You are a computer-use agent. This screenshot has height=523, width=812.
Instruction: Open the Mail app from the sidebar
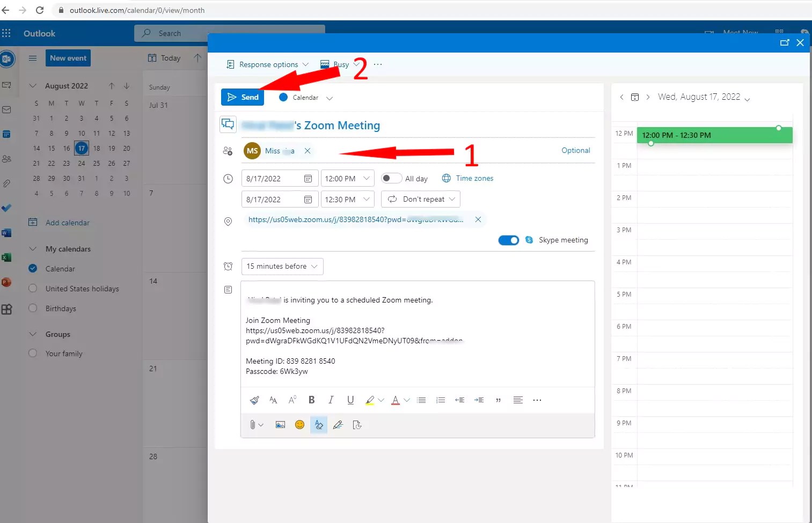pos(7,109)
